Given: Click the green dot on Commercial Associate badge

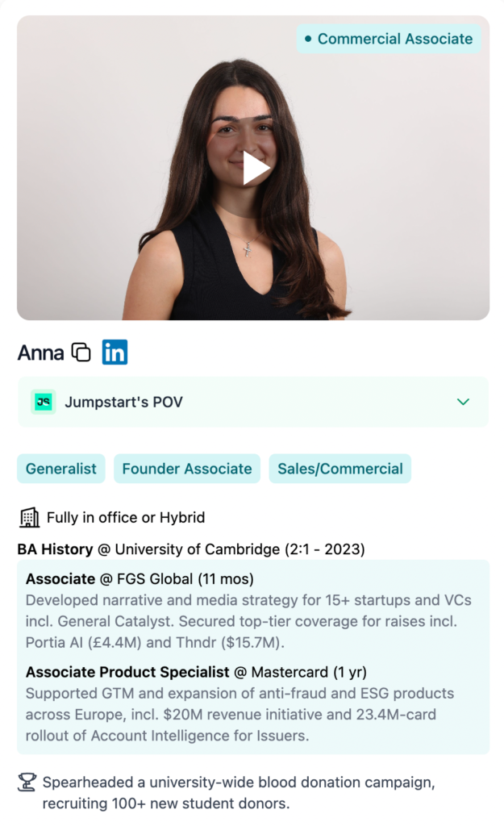Looking at the screenshot, I should click(x=307, y=39).
